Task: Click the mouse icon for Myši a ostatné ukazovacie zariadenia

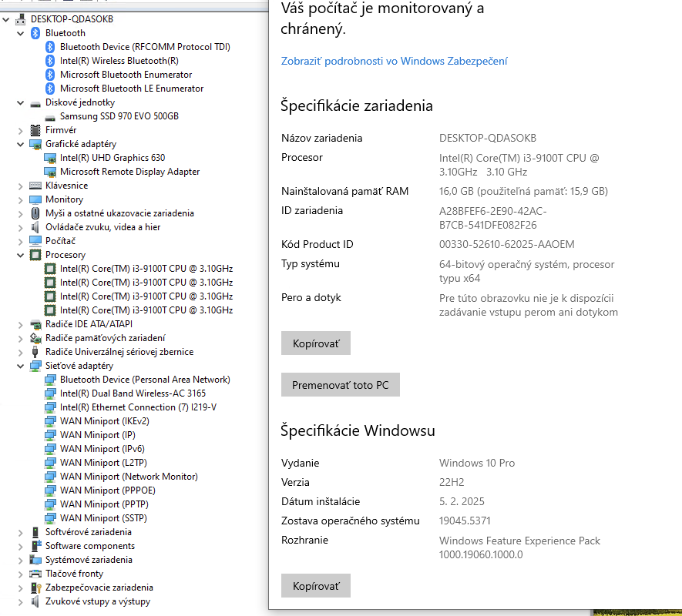Action: (35, 213)
